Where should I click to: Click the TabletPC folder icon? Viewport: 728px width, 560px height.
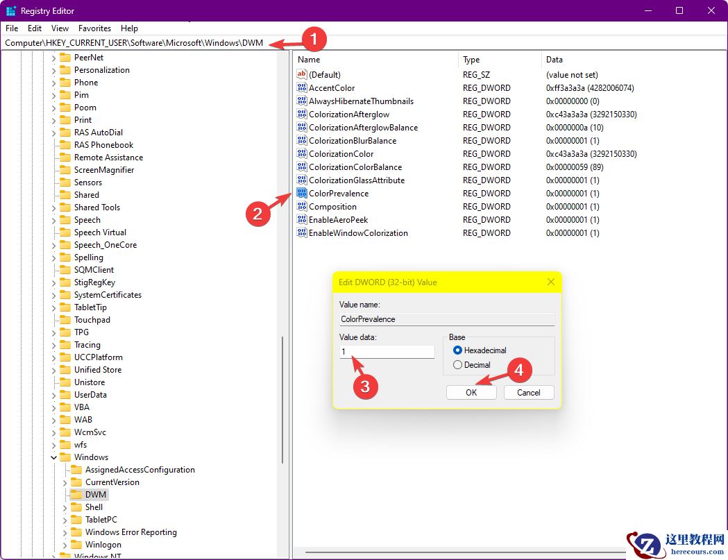(76, 520)
